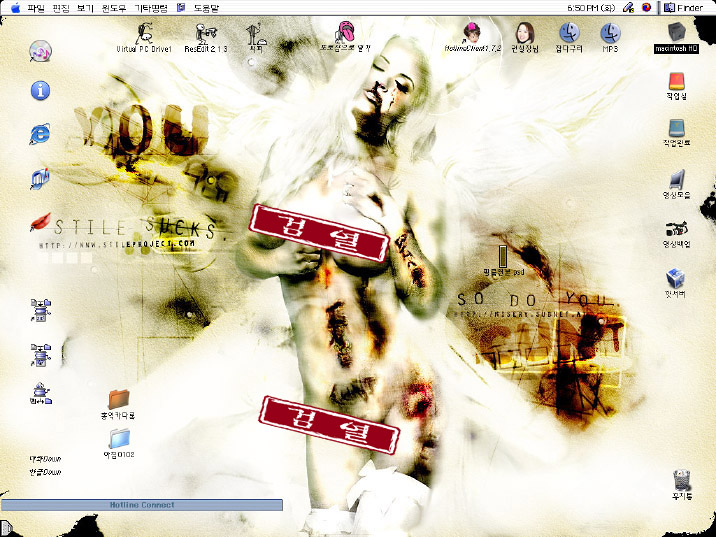Click the menu bar clock showing 6:50 PM
Screen dimensions: 716x537
[x=590, y=7]
